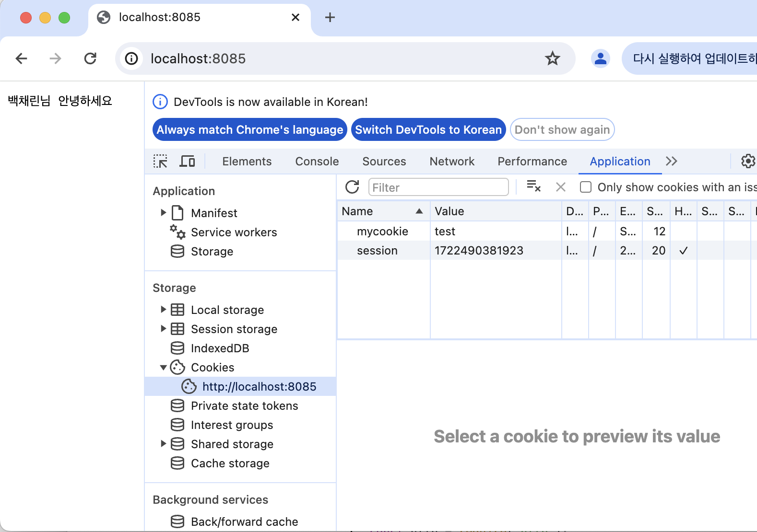Switch to the Elements tab

point(247,162)
